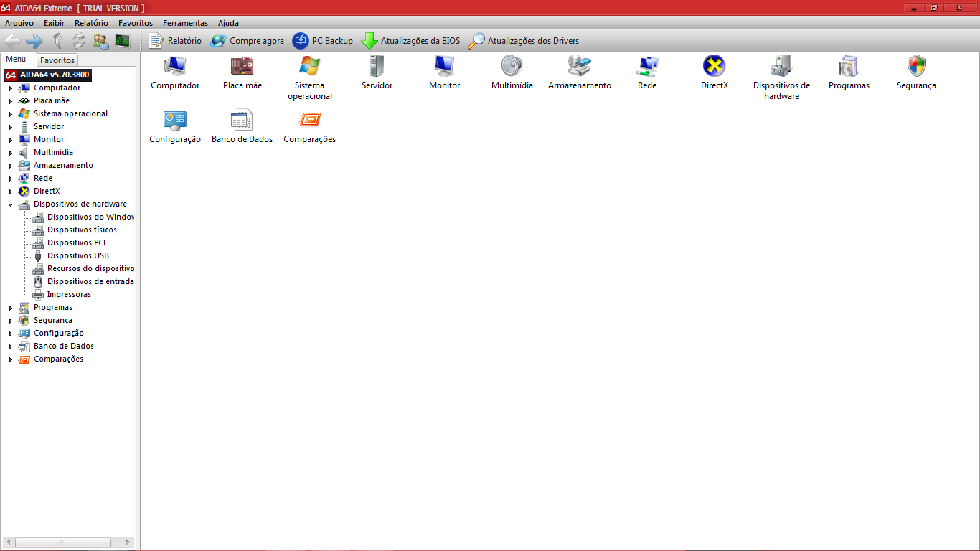Open the Banco de Dados icon

tap(242, 127)
